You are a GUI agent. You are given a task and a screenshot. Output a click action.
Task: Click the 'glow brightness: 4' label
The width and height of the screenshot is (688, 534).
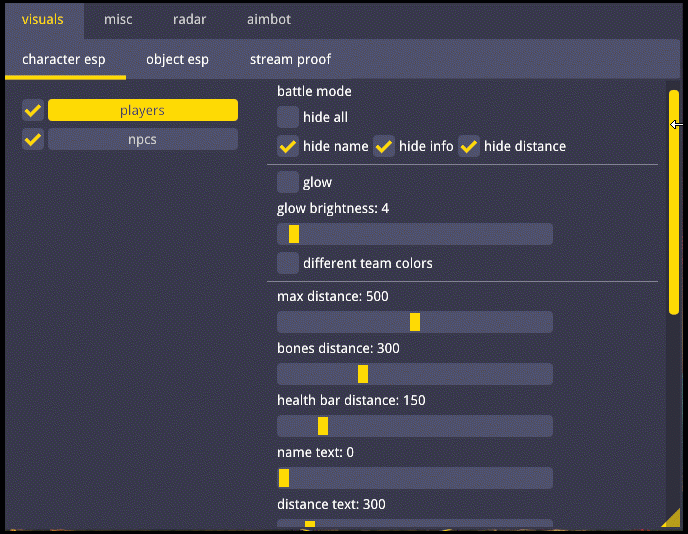click(x=333, y=208)
